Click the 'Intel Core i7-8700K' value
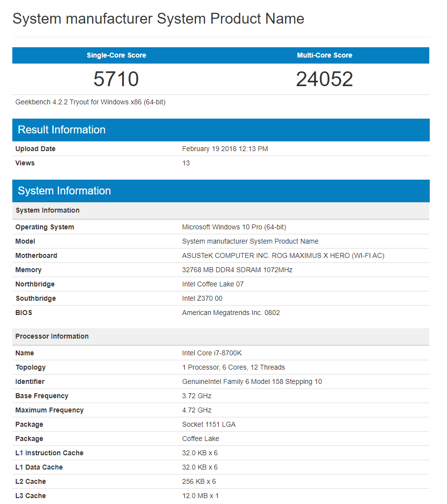Screen dimensions: 447x504 pos(212,353)
